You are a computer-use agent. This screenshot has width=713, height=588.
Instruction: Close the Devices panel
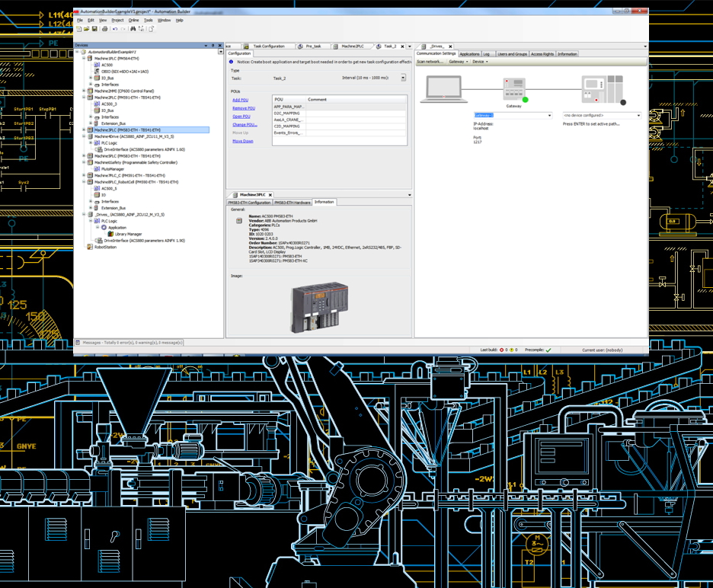(x=220, y=46)
